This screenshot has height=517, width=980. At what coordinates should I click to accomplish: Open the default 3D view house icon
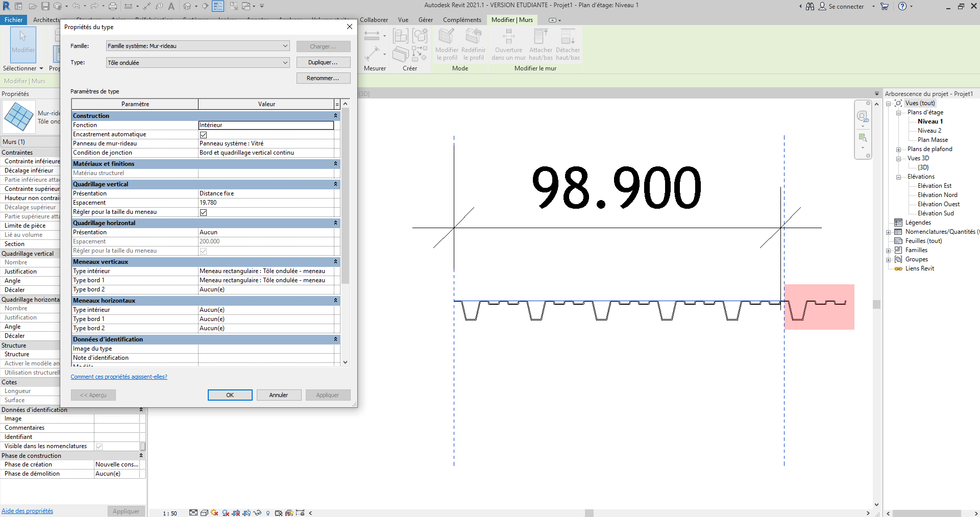pos(187,6)
